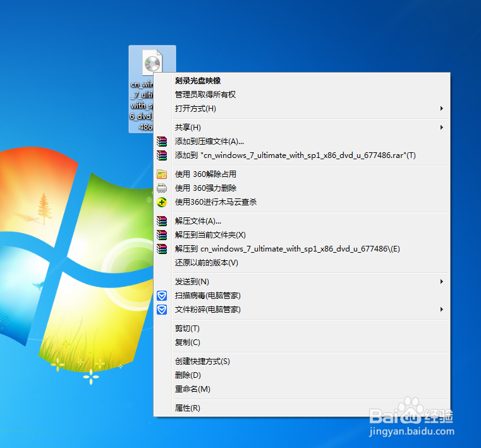Select 使用 360解除占用 entry
The image size is (481, 448).
pos(301,174)
